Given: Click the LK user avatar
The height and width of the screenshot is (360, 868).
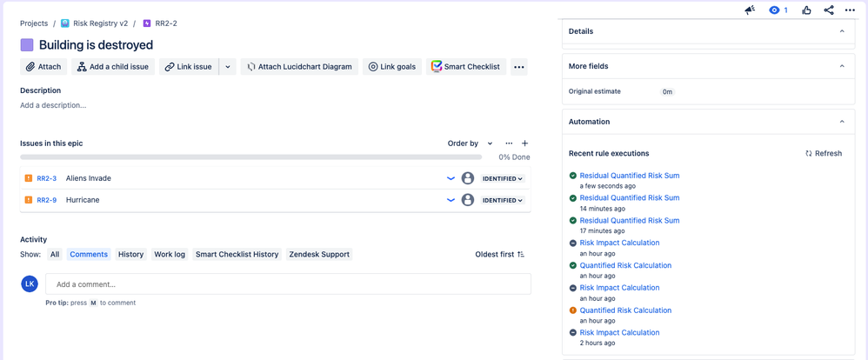Looking at the screenshot, I should (x=30, y=283).
